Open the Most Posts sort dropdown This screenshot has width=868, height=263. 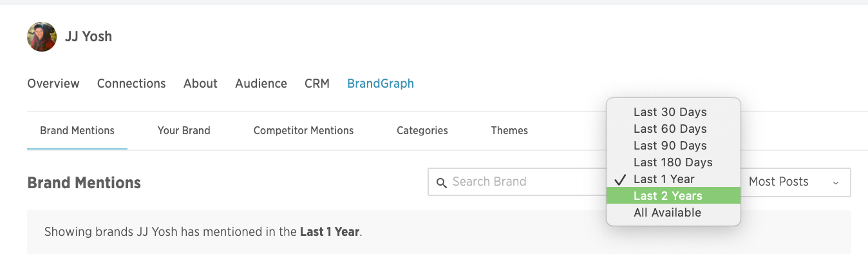pos(795,182)
